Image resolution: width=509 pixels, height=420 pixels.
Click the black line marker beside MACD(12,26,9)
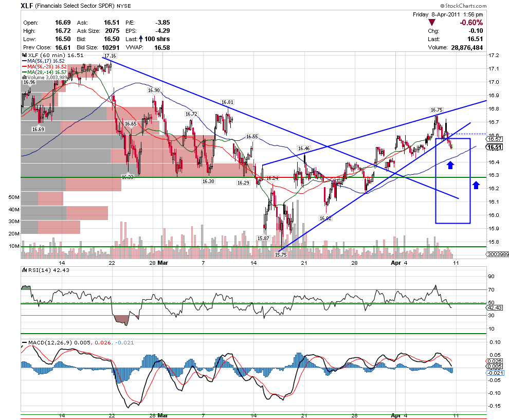point(24,342)
